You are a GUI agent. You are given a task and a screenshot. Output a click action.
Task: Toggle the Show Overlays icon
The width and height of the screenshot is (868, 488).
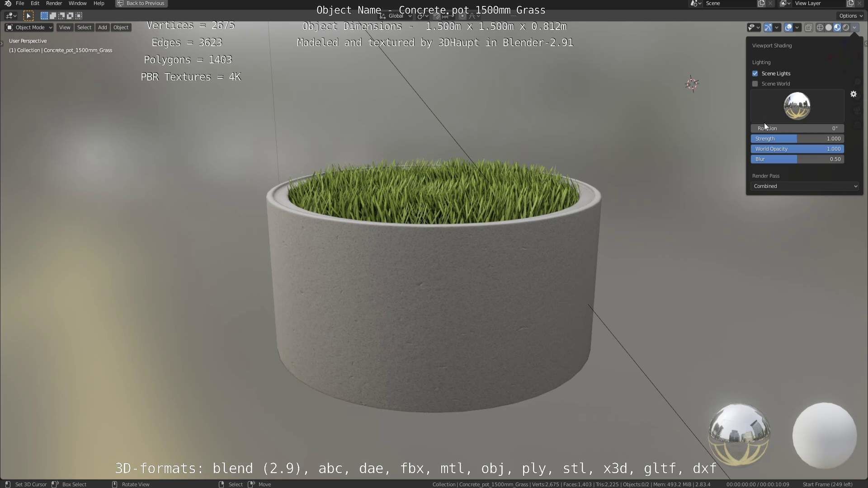(788, 28)
